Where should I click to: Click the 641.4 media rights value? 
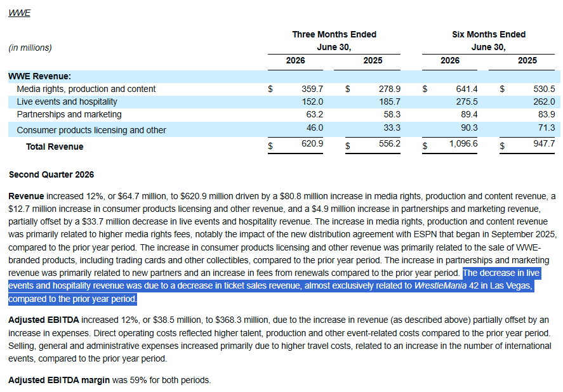point(467,89)
